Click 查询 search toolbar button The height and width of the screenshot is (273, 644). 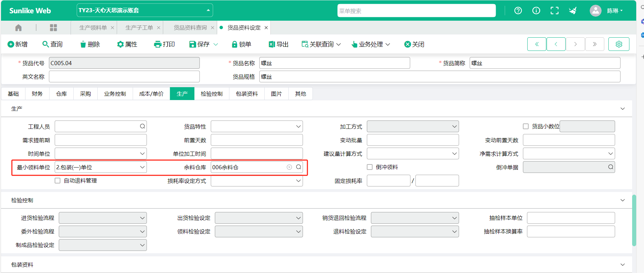[x=53, y=44]
